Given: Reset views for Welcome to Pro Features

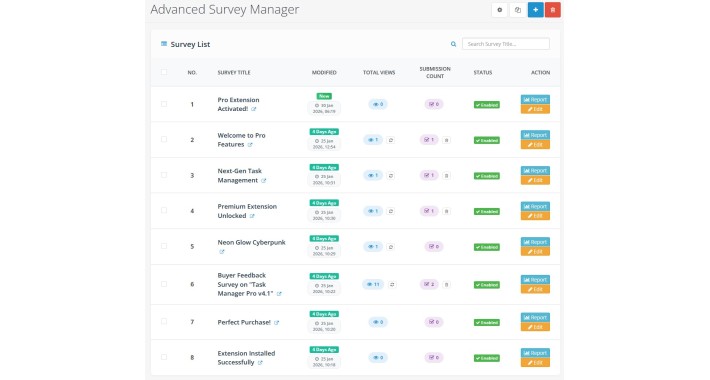Looking at the screenshot, I should [391, 140].
